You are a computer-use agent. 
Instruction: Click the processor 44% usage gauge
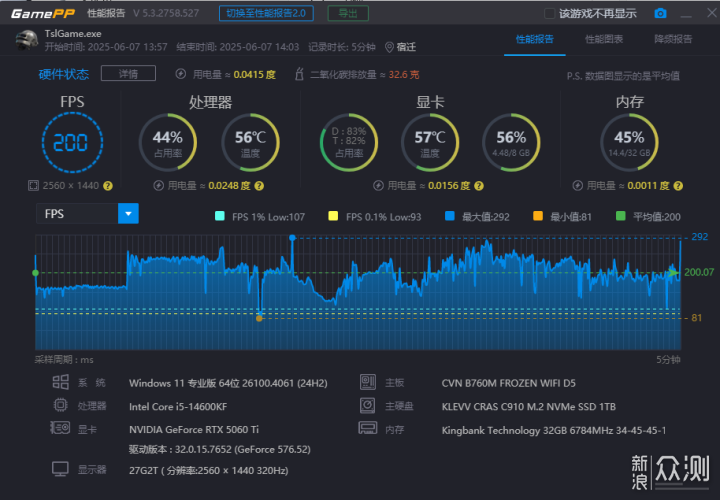168,143
